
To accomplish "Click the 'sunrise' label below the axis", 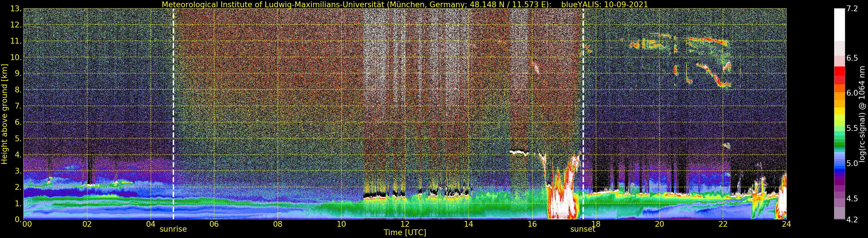I will [x=173, y=229].
